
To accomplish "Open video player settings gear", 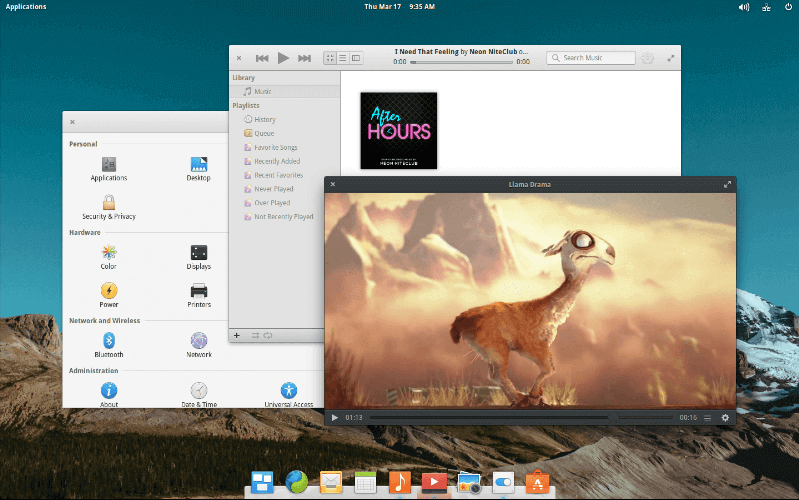I will click(x=725, y=417).
